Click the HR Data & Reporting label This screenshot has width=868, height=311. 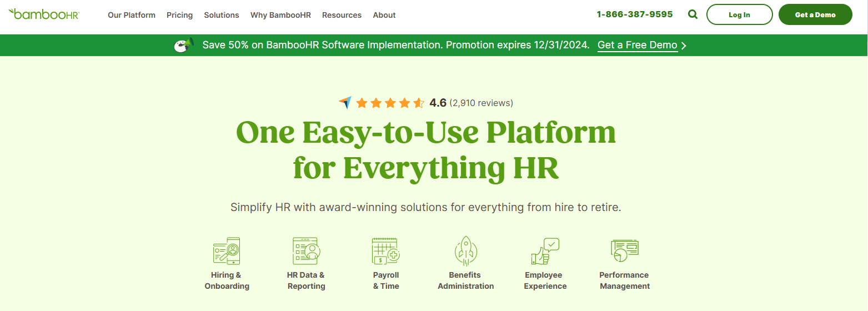(306, 280)
